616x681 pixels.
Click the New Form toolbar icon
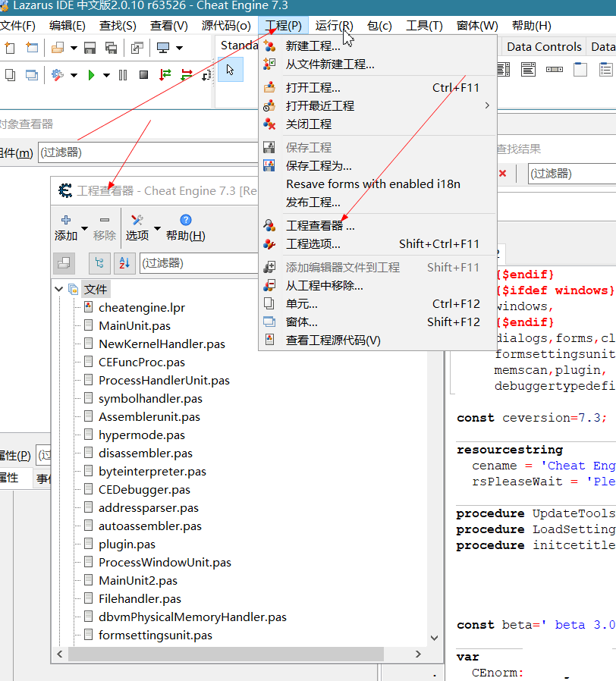(32, 48)
